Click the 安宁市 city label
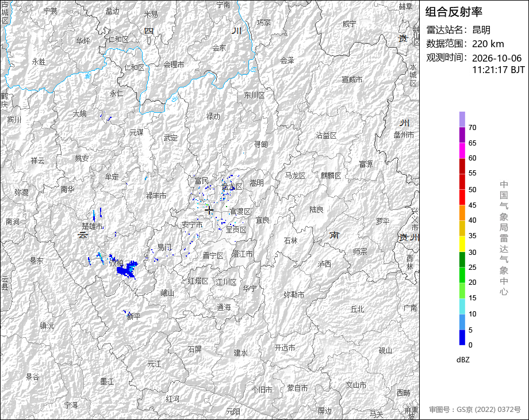Screen dimensions: 529x420 tap(192, 224)
